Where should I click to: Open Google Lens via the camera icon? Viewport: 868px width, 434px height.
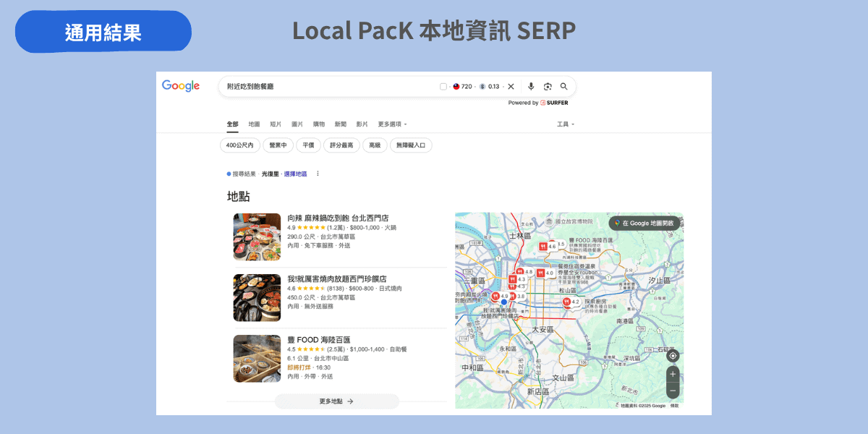pos(548,86)
